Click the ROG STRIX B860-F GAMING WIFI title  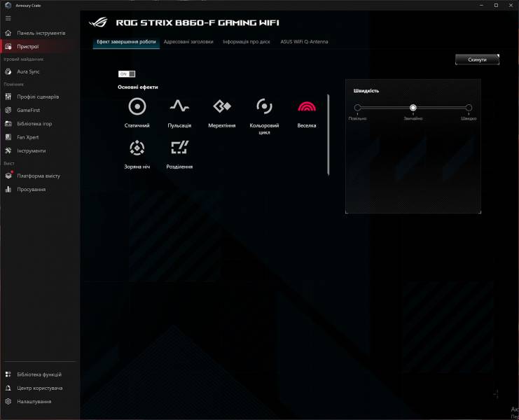[x=198, y=22]
